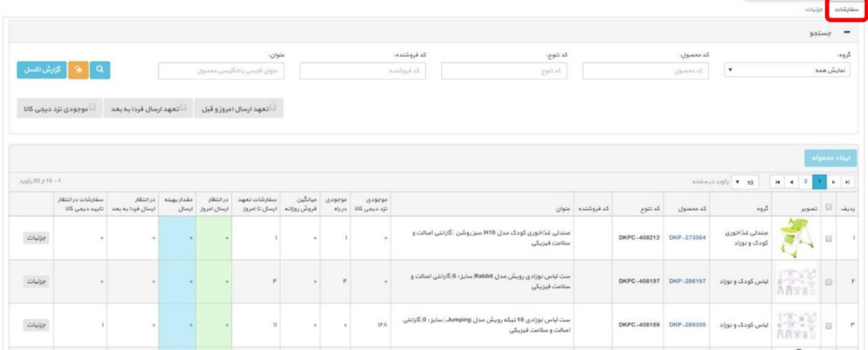Click the مقدار بهینه ارسال column header
The height and width of the screenshot is (350, 868).
pos(178,204)
